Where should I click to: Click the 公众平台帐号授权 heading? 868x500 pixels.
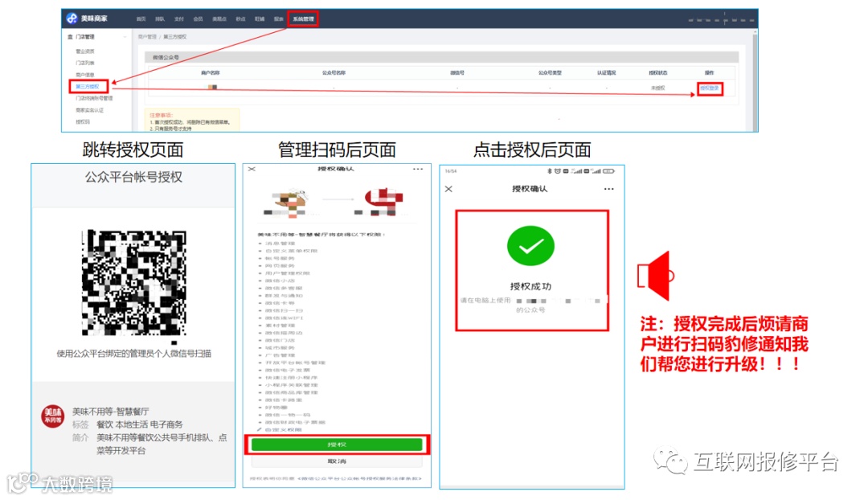point(133,177)
